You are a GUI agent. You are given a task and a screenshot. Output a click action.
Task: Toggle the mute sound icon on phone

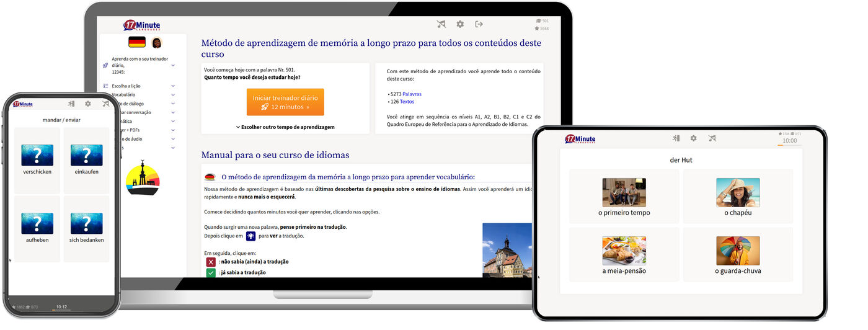(x=105, y=104)
